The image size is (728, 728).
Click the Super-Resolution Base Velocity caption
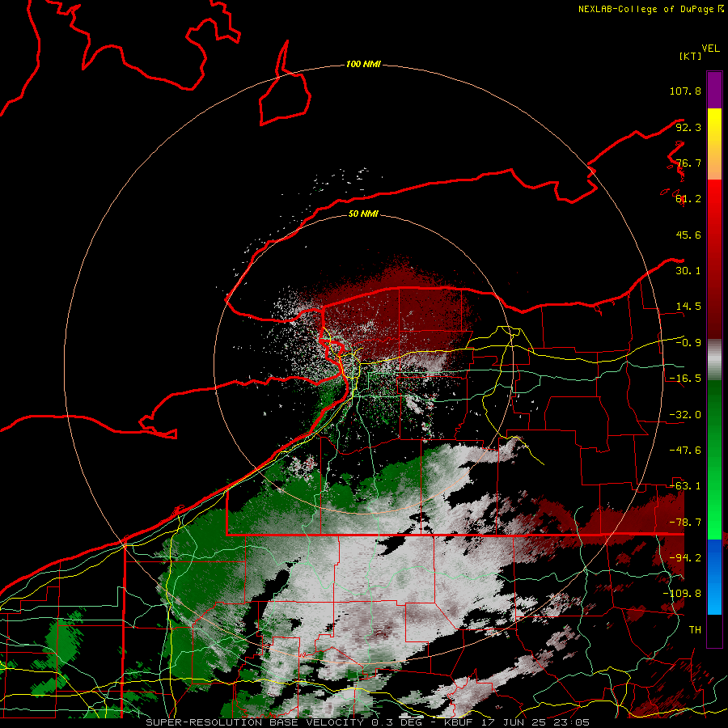(368, 722)
